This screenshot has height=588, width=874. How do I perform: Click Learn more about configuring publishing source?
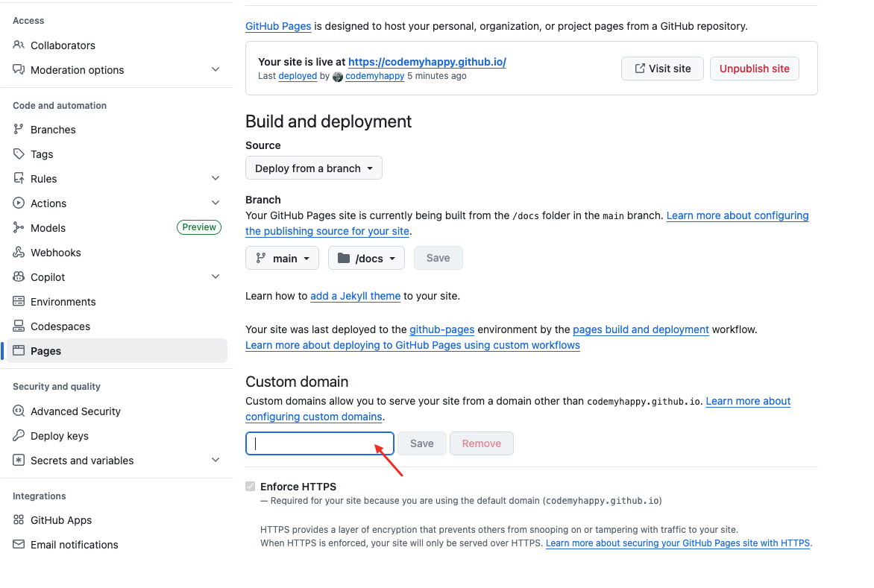click(x=738, y=215)
